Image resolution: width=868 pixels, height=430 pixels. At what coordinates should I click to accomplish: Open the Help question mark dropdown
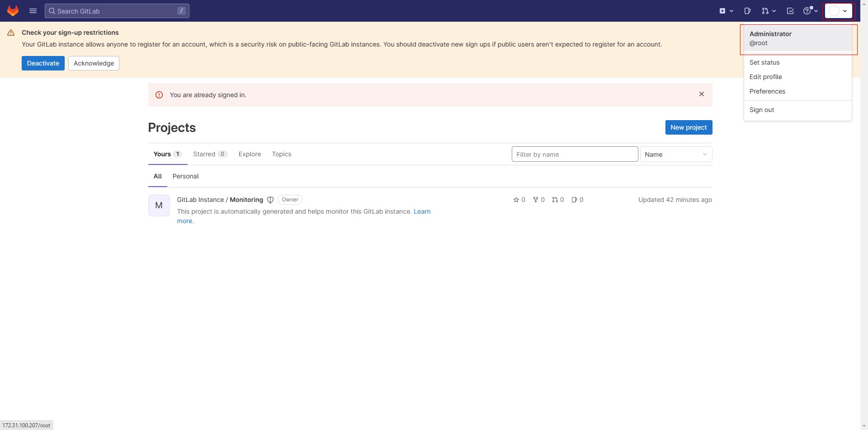(x=810, y=11)
